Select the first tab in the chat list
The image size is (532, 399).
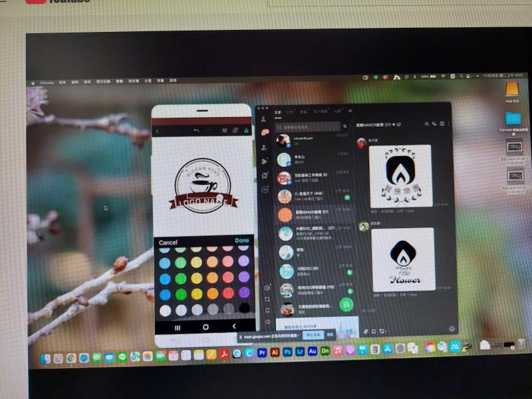[x=278, y=112]
